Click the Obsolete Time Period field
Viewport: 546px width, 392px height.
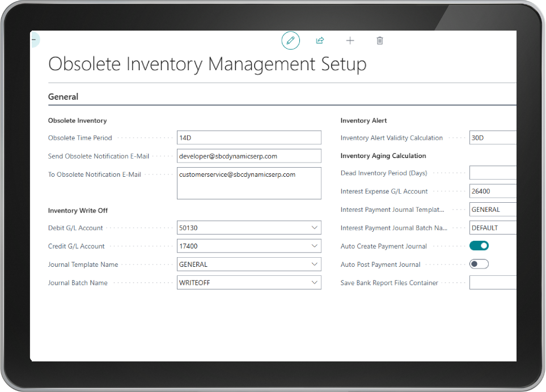[x=249, y=138]
